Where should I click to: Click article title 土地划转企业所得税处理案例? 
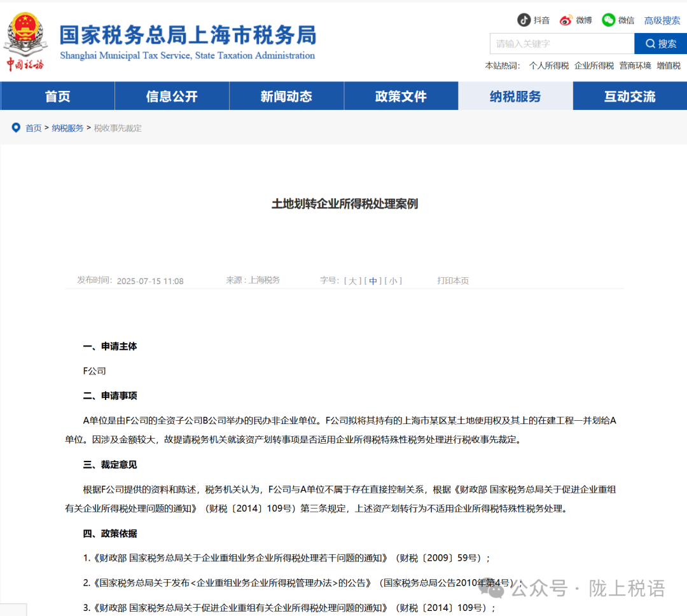[x=344, y=203]
